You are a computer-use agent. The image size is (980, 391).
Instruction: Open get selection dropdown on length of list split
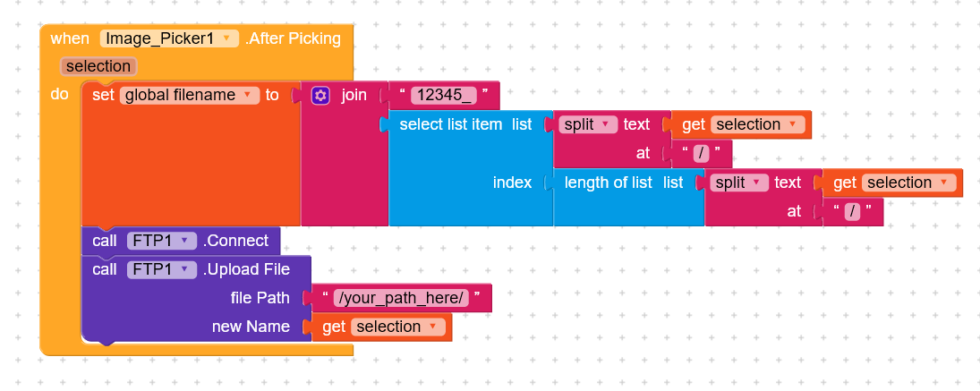tap(943, 183)
